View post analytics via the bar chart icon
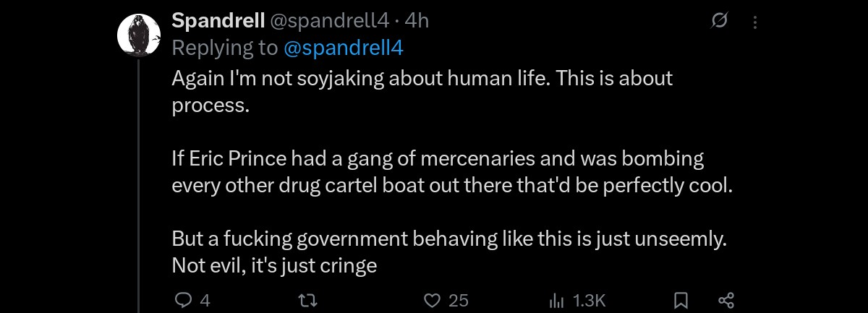 (x=557, y=300)
